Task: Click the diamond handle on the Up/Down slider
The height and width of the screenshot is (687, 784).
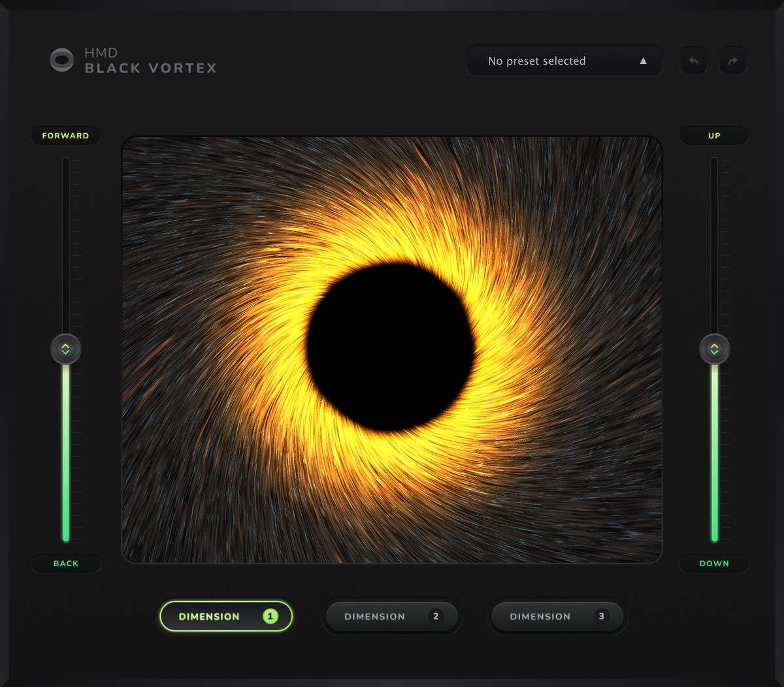Action: pos(714,349)
